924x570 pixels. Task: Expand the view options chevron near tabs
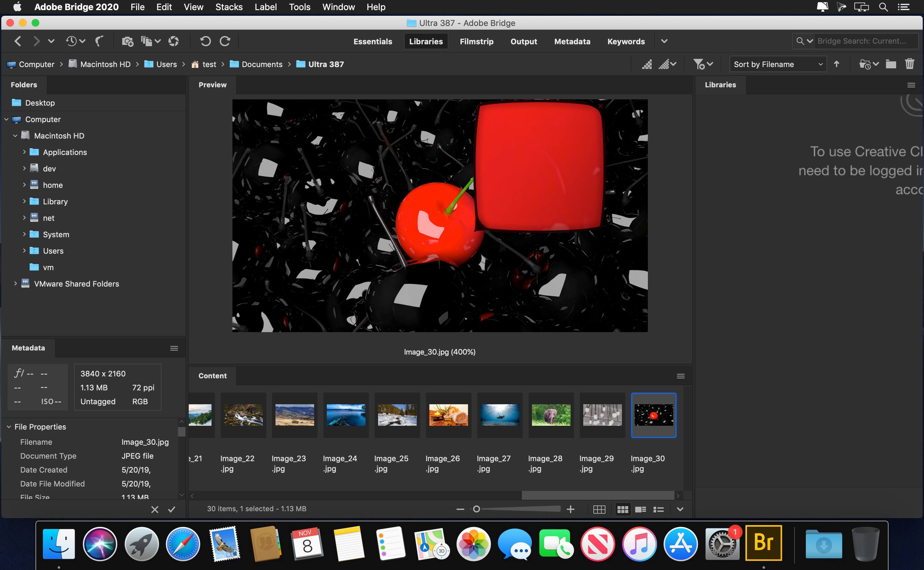pyautogui.click(x=665, y=41)
